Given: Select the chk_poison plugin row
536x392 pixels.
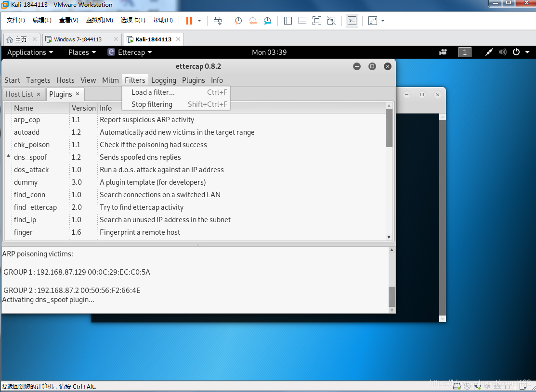Looking at the screenshot, I should (x=195, y=145).
